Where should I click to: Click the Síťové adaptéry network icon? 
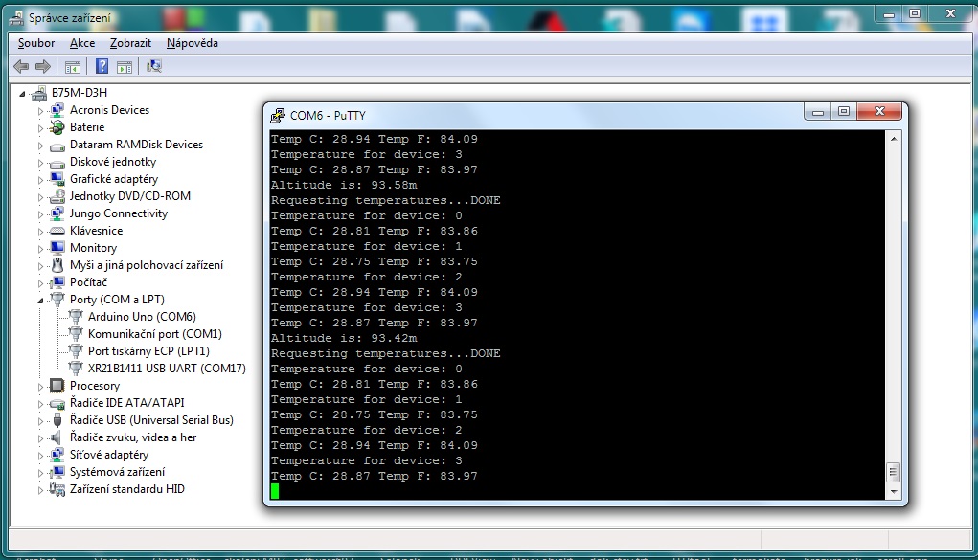57,456
